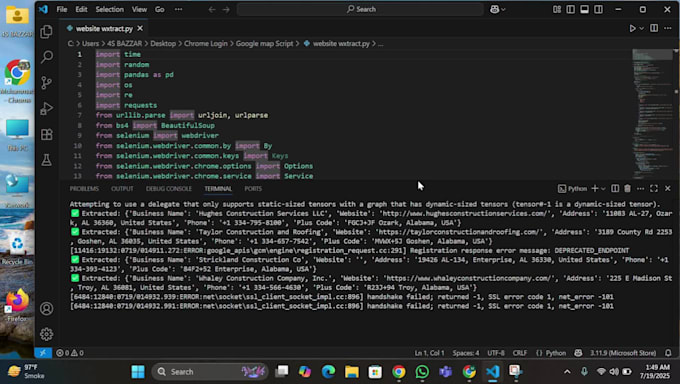Open the Run and Debug view

(x=46, y=108)
